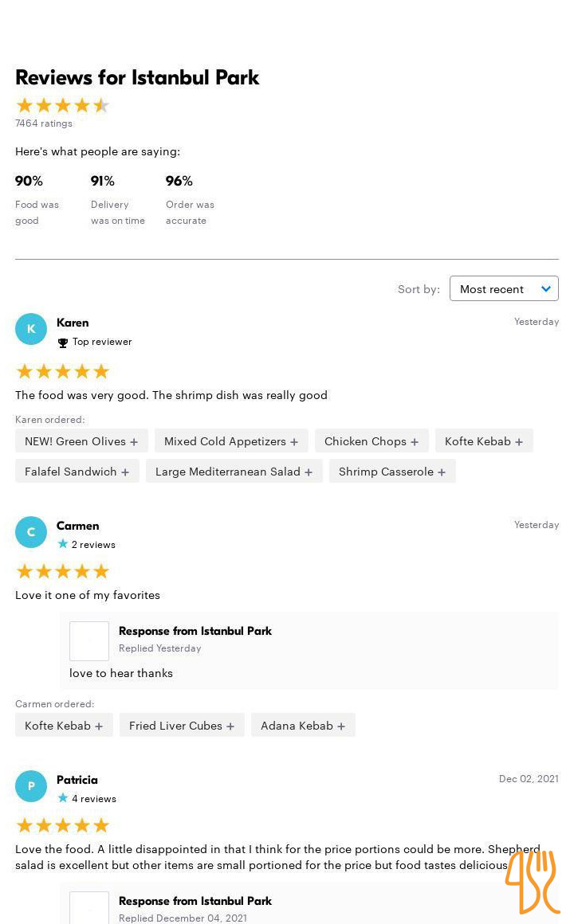Click the star icon beside Carmen's 2 reviews
Image resolution: width=574 pixels, height=924 pixels.
point(63,545)
